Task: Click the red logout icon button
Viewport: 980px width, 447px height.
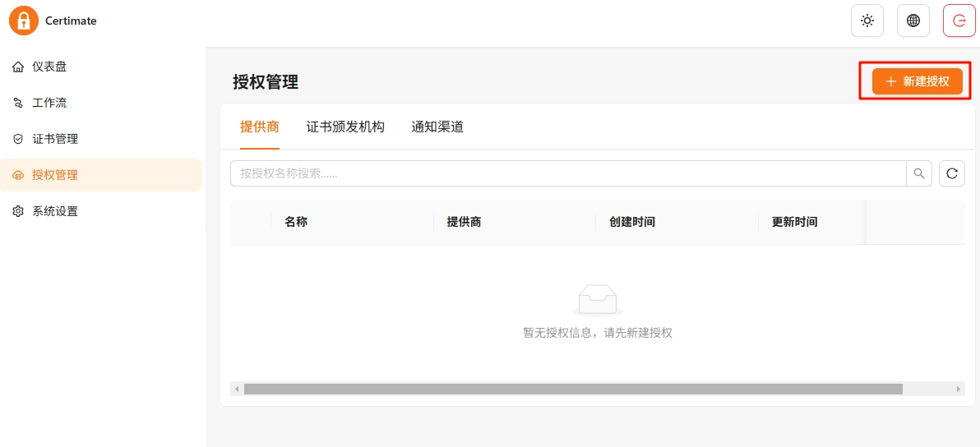Action: point(959,21)
